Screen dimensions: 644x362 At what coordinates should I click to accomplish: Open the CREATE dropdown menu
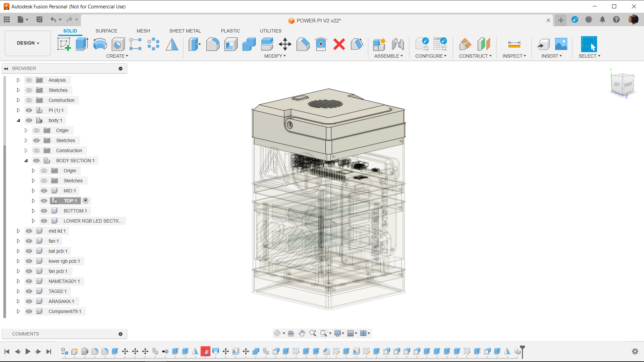117,56
